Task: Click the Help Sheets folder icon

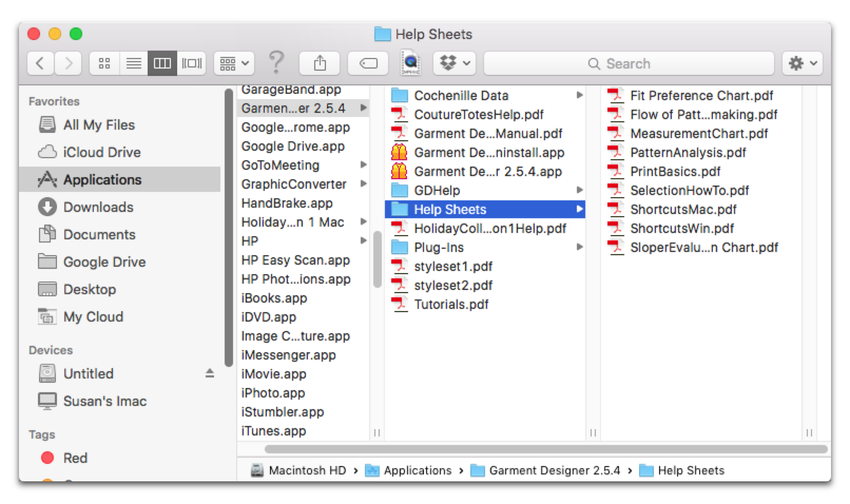Action: tap(400, 209)
